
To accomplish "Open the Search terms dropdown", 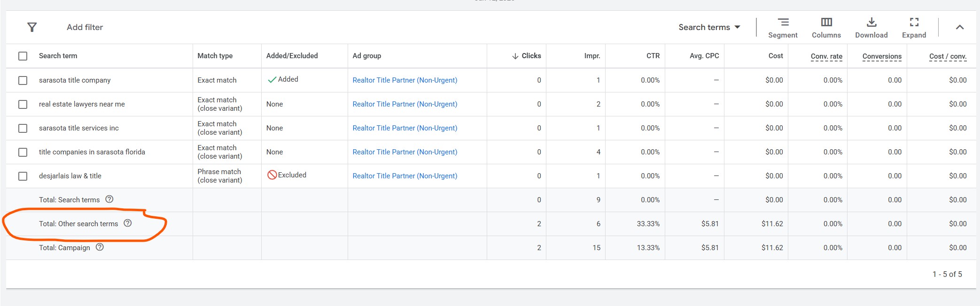I will [x=709, y=27].
